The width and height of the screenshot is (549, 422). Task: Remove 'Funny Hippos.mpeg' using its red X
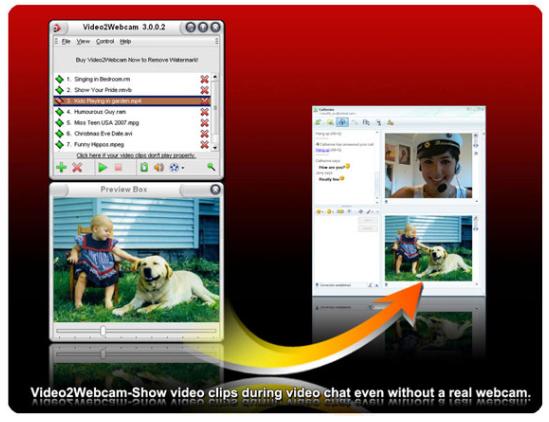[x=204, y=144]
